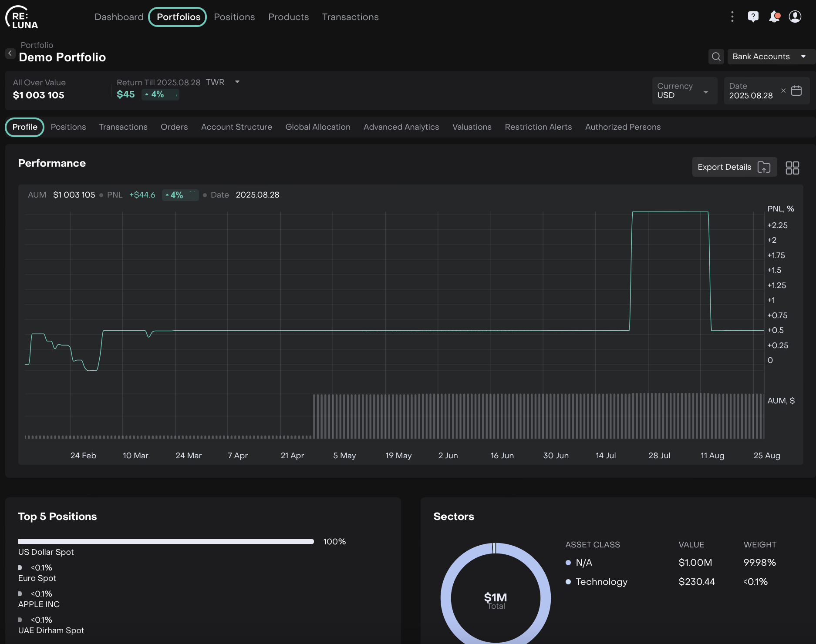This screenshot has width=816, height=644.
Task: Clear the date 2025.08.28 with X
Action: pyautogui.click(x=783, y=91)
